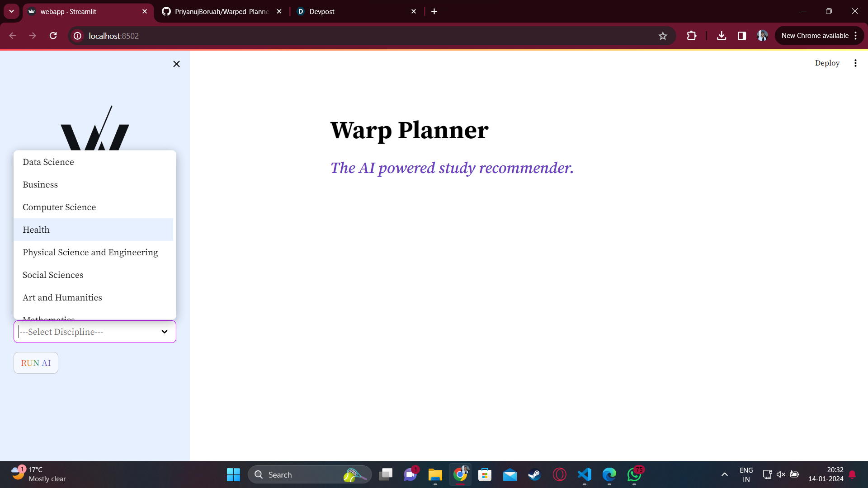Click the RUN AI button
868x488 pixels.
coord(36,363)
